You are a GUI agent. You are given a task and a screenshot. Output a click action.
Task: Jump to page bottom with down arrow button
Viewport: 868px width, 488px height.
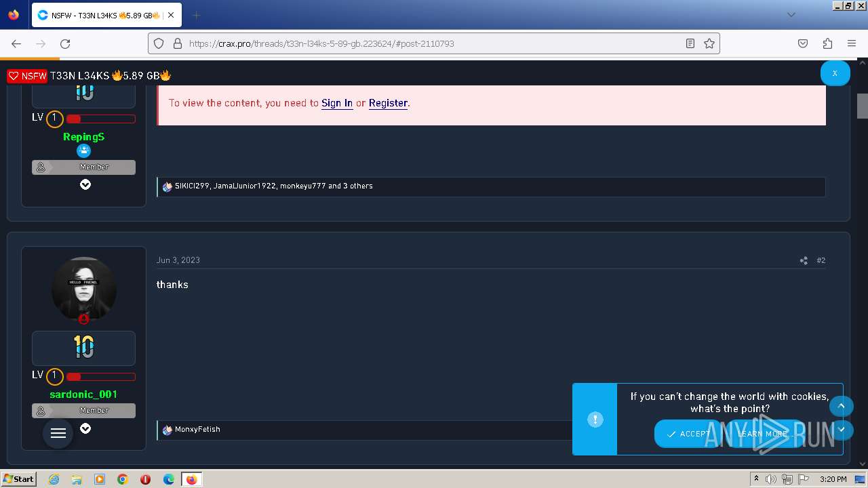pos(841,429)
